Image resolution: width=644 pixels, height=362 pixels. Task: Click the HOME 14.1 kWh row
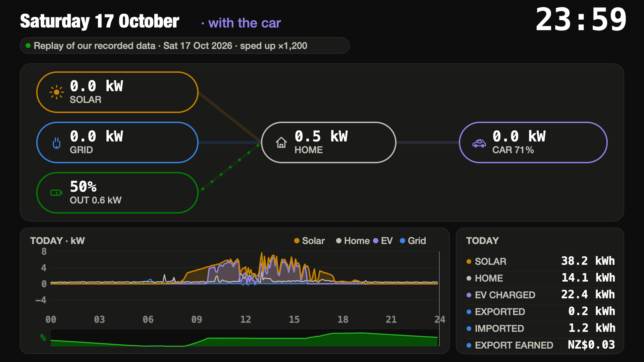click(x=540, y=278)
